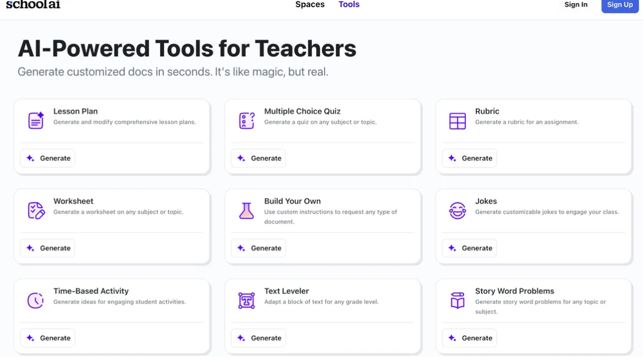The height and width of the screenshot is (364, 644).
Task: Click the Worksheet title
Action: 73,201
